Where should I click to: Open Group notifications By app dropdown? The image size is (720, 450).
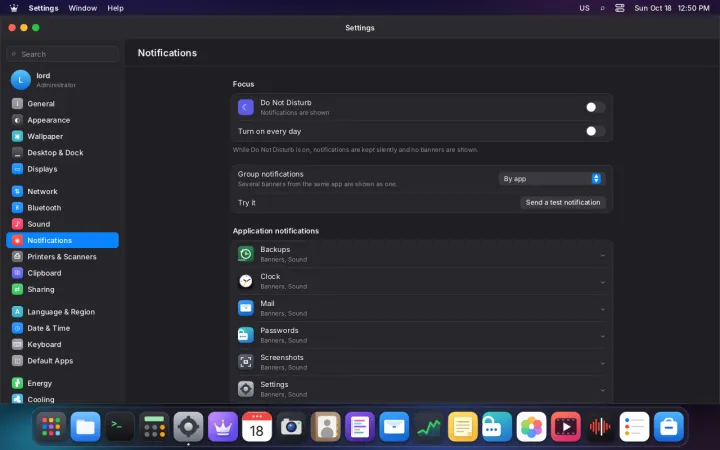click(x=552, y=179)
